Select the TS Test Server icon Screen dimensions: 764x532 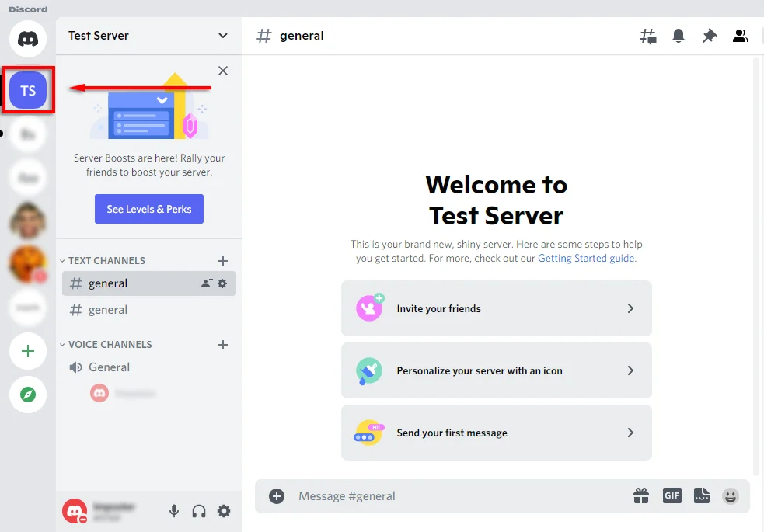pos(28,91)
